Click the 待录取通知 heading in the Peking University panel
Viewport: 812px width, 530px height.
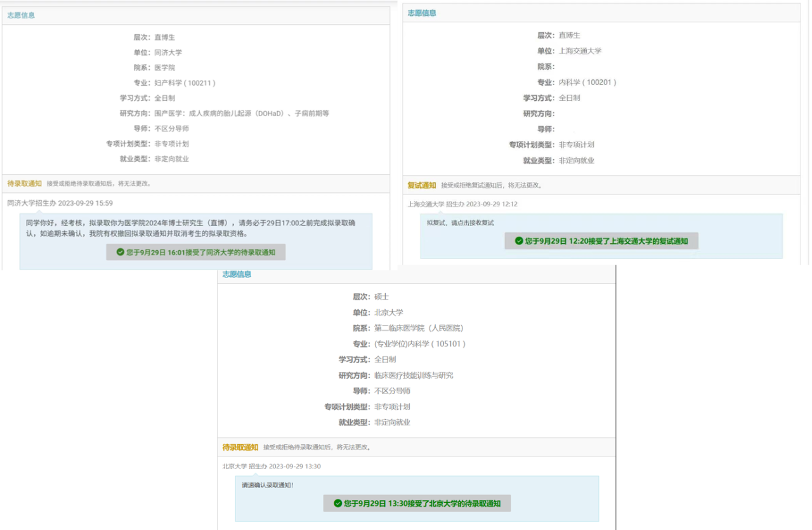point(240,447)
